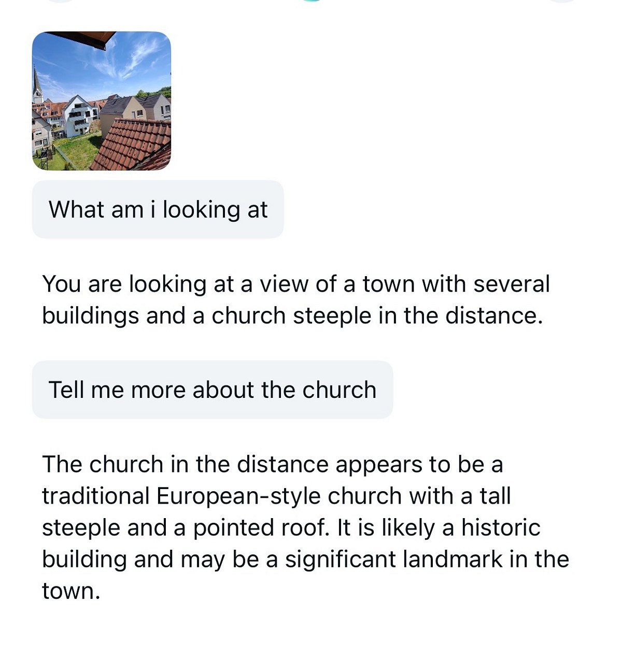The width and height of the screenshot is (622, 672).
Task: Click the reply starting 'The church in the distance'
Action: (305, 527)
